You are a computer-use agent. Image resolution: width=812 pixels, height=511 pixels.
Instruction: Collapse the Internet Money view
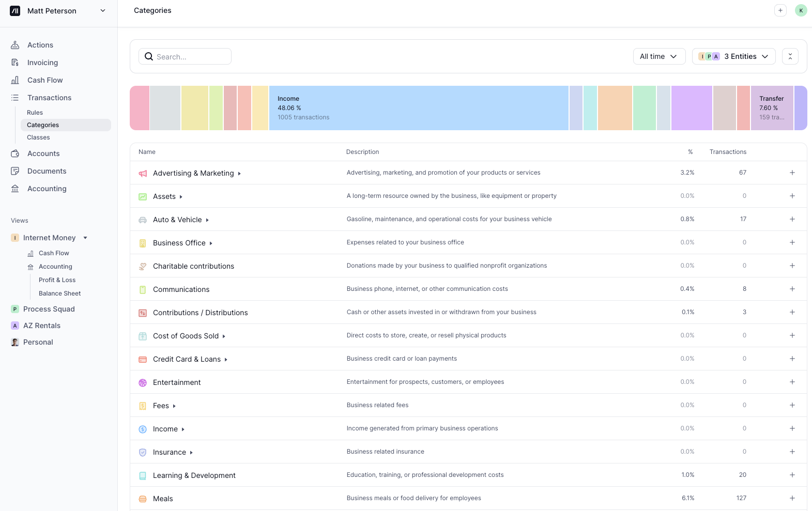(85, 238)
